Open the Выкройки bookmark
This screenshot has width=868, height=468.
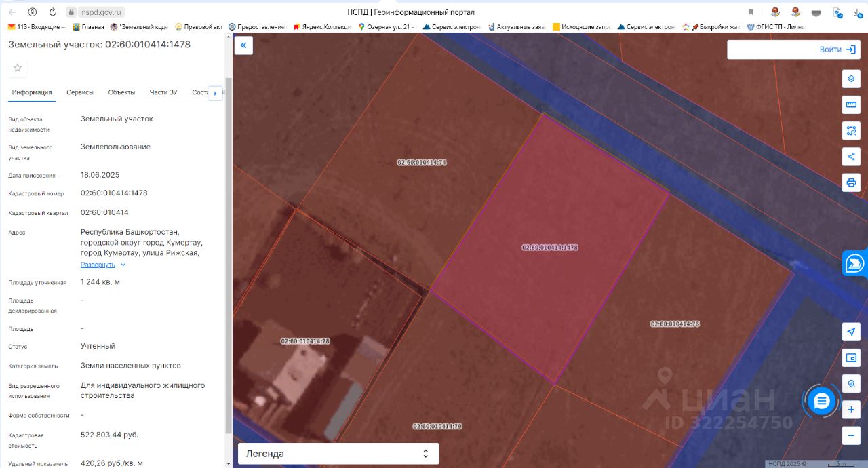[x=711, y=27]
